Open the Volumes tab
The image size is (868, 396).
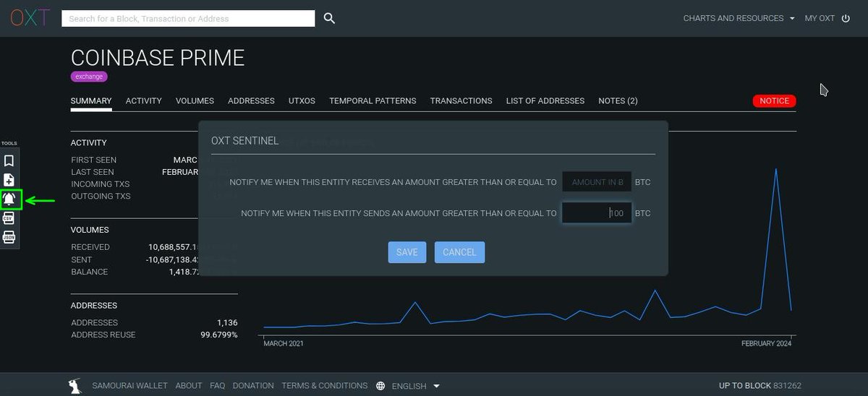[195, 101]
